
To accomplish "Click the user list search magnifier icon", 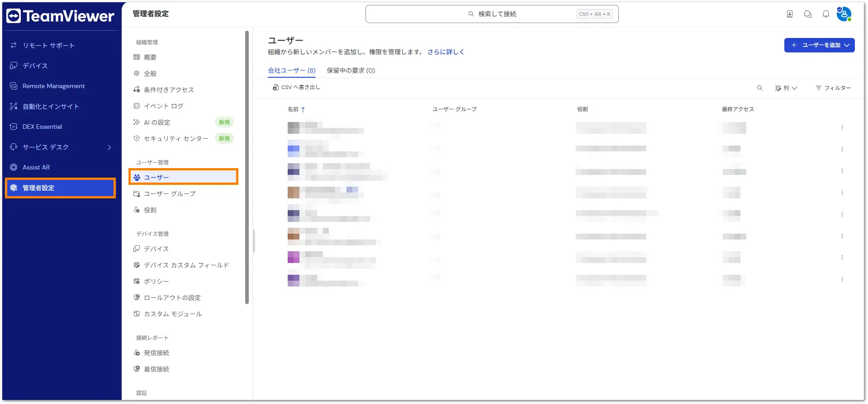I will click(760, 88).
